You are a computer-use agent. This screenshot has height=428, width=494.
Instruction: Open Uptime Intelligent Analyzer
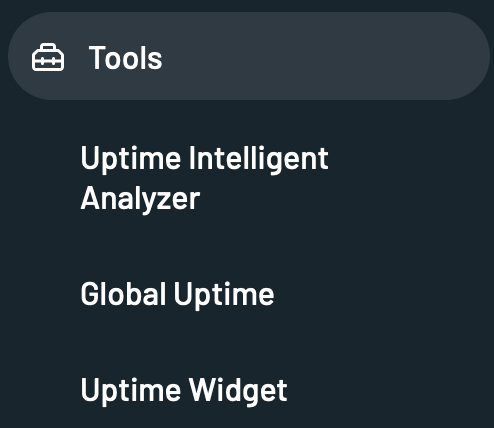coord(204,178)
